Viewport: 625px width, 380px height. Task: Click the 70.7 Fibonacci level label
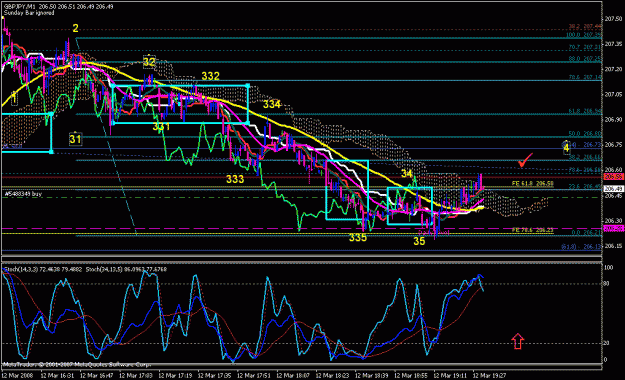585,47
